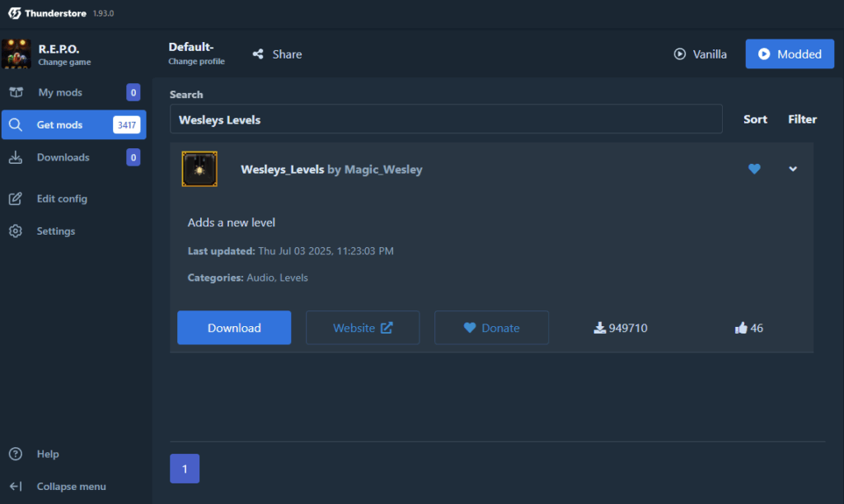Launch the game with Modded button
844x504 pixels.
coord(790,54)
